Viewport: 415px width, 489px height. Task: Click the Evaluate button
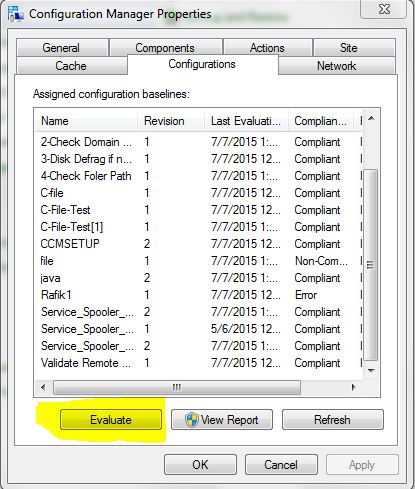pyautogui.click(x=111, y=420)
